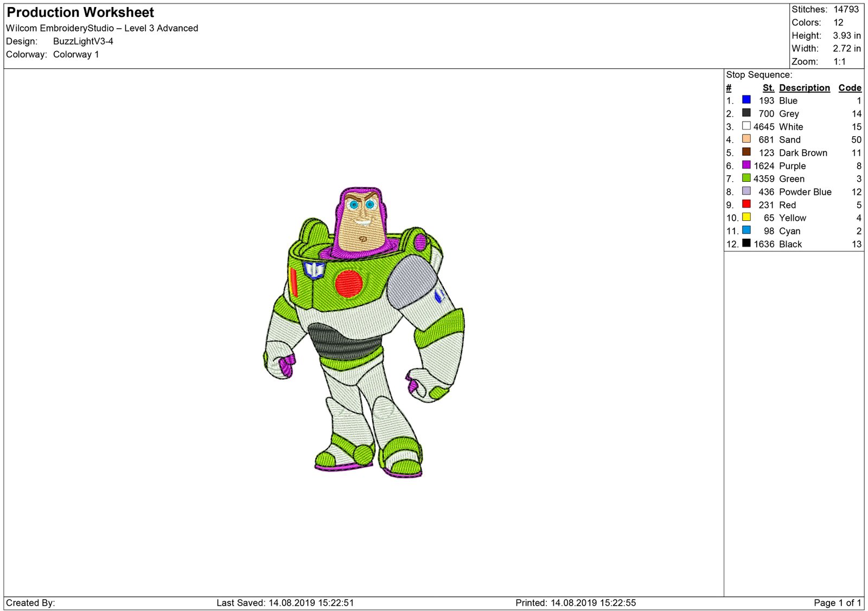Click the 'Printed: 14.08.2019 15:22:55' text
Viewport: 868px width, 611px height.
pyautogui.click(x=576, y=603)
